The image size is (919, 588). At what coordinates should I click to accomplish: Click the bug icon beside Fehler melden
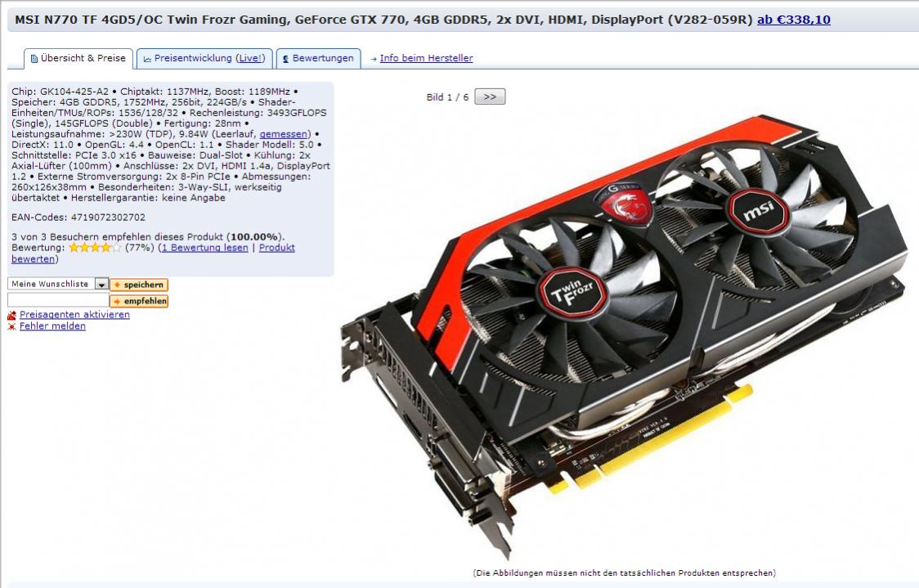[x=11, y=326]
